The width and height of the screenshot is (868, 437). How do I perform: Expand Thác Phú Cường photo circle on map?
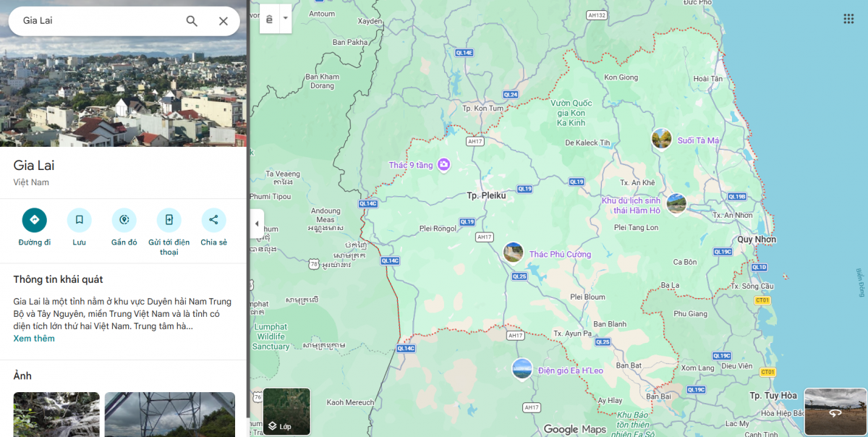coord(513,252)
